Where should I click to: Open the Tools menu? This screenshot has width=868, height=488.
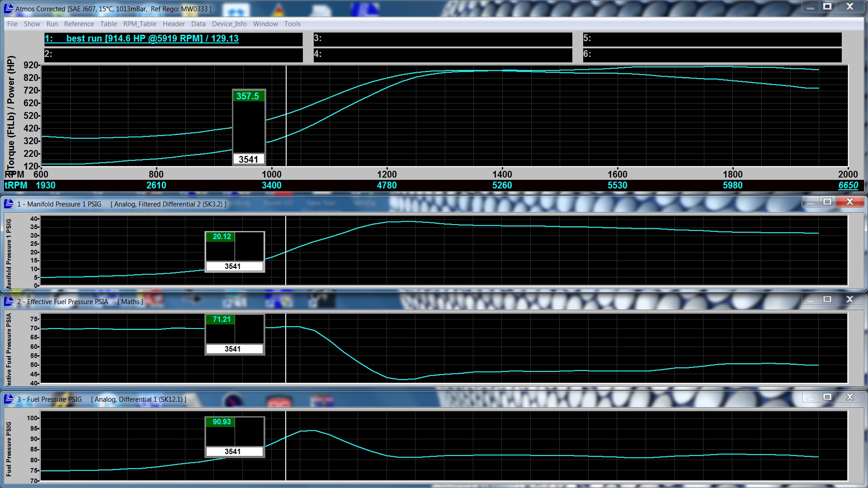pos(292,24)
